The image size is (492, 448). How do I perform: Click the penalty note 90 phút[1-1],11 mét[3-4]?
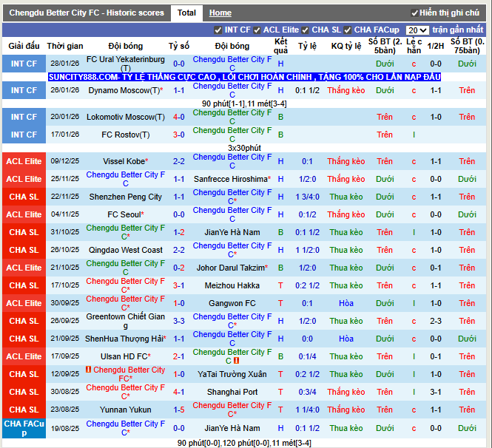(x=244, y=103)
